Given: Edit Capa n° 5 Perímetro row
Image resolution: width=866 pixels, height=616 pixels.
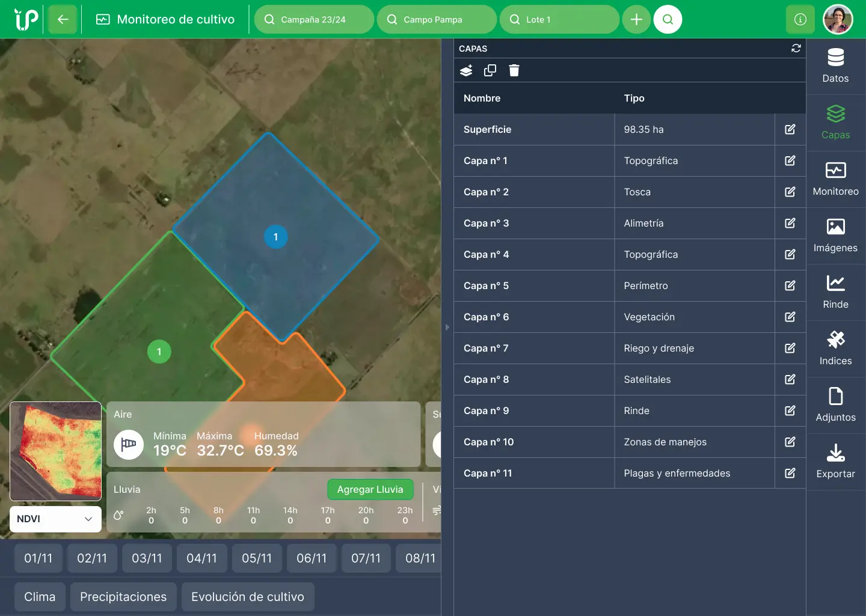Looking at the screenshot, I should 790,285.
